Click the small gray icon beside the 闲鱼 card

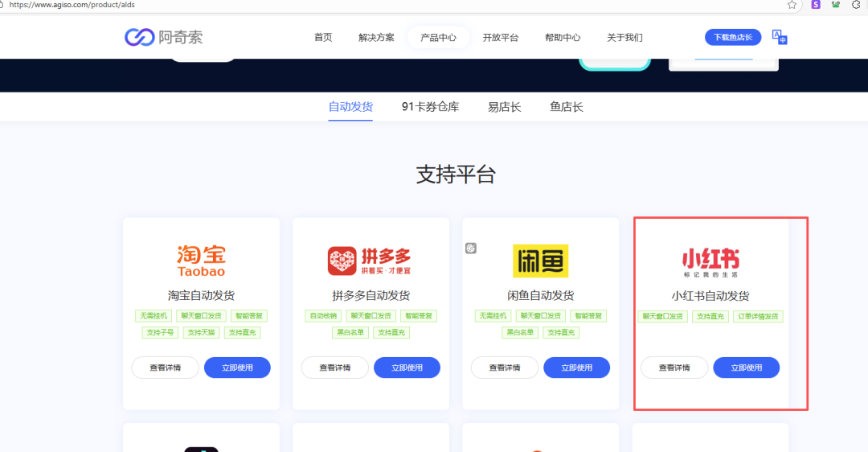(470, 249)
